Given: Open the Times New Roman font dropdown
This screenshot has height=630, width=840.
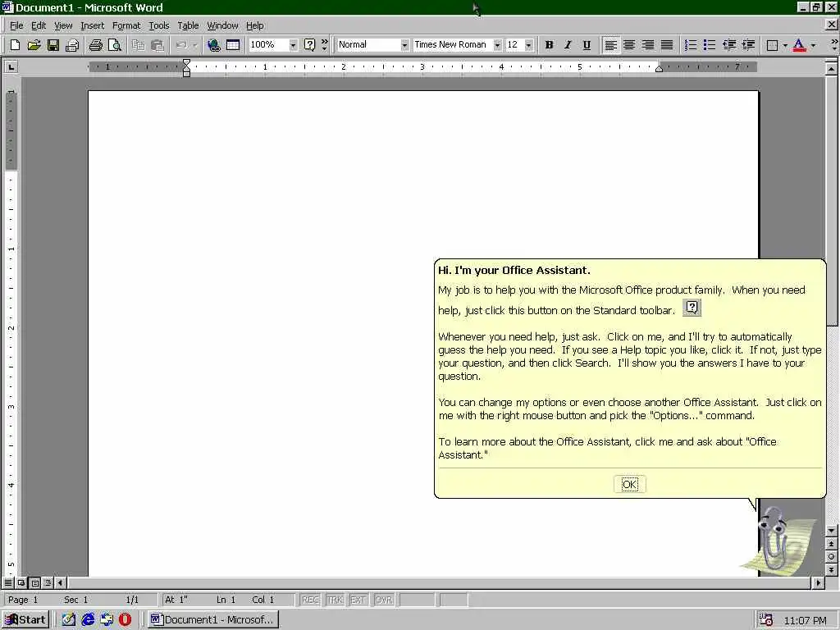Looking at the screenshot, I should 497,45.
